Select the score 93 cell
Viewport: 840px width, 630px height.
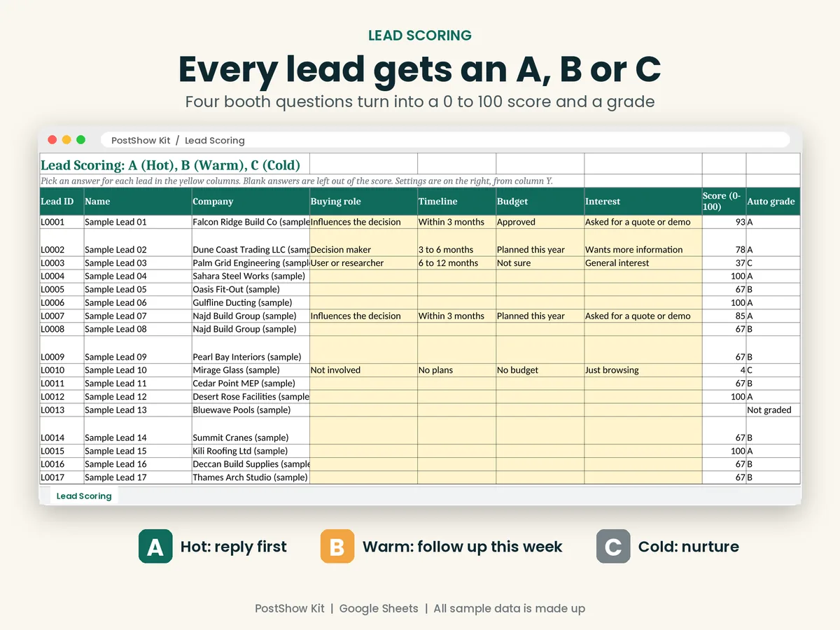(724, 222)
